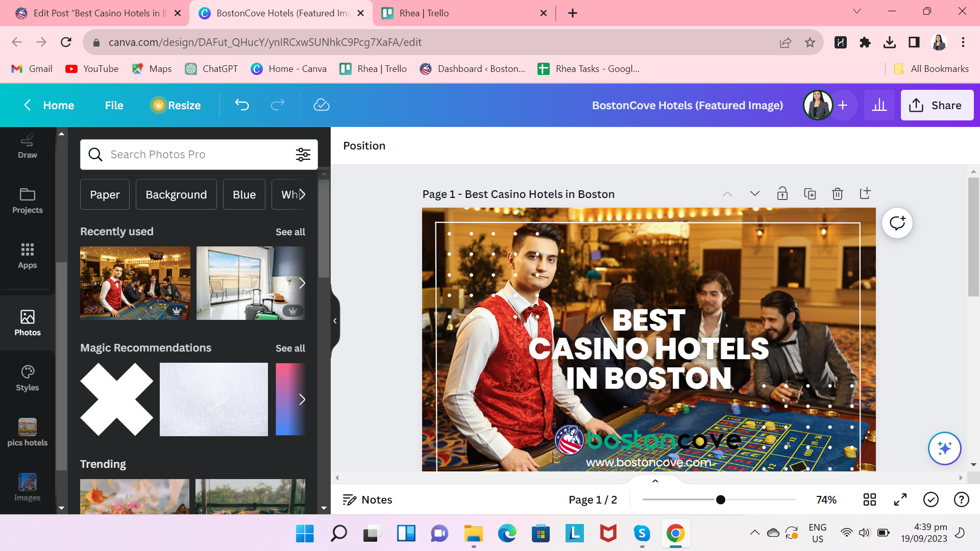
Task: Click See all for Recently used
Action: (x=290, y=232)
